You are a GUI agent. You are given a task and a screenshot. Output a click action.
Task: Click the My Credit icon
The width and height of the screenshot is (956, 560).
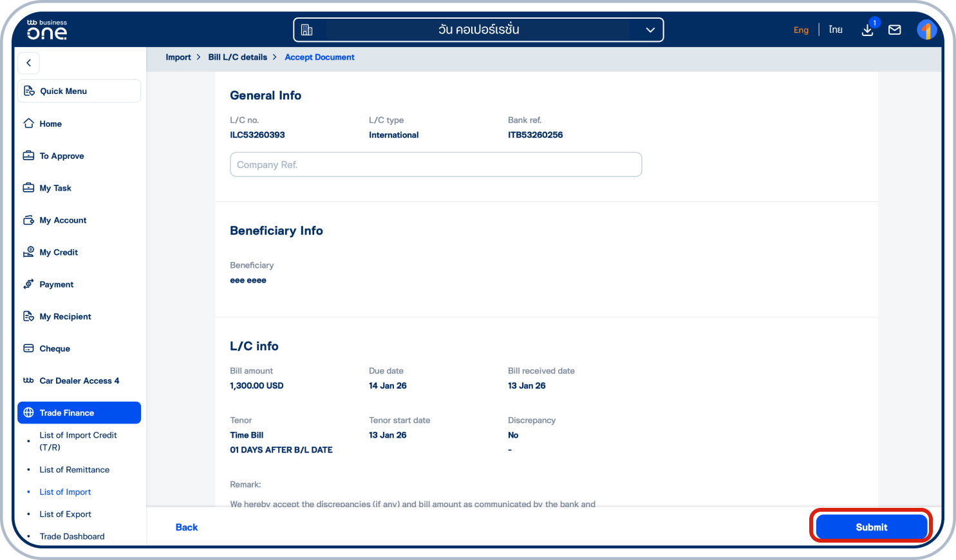pyautogui.click(x=29, y=252)
